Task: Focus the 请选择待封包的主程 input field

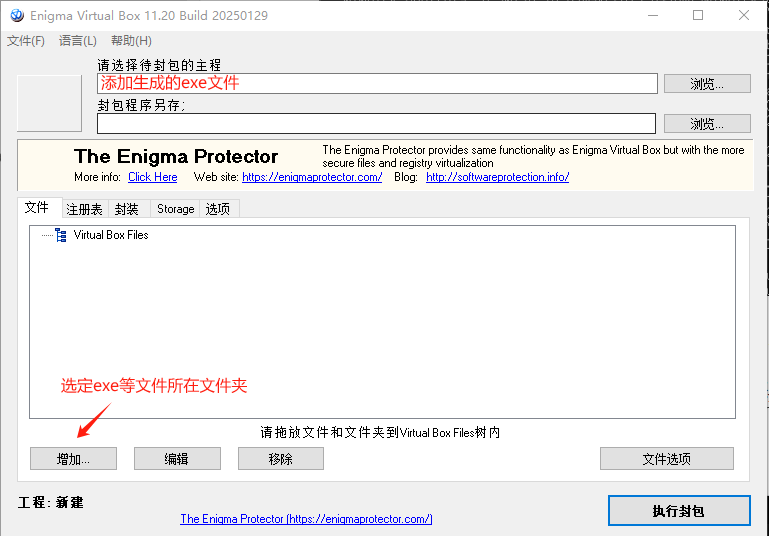Action: click(x=377, y=84)
